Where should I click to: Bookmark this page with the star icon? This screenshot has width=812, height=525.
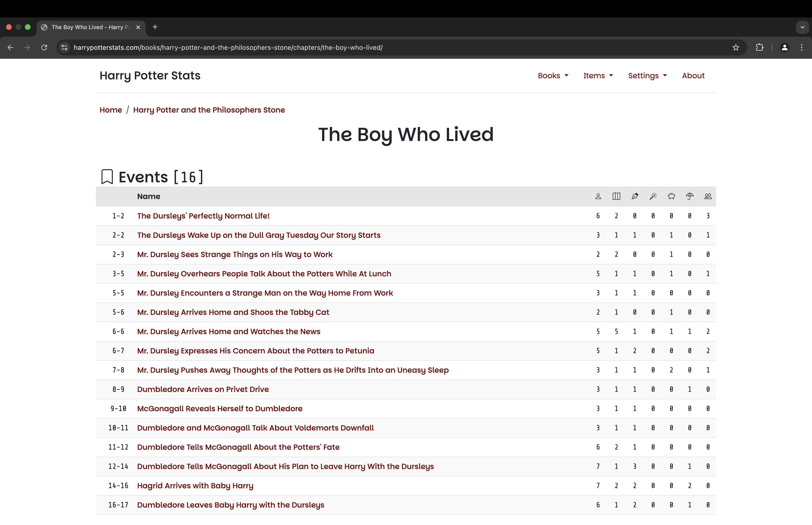736,47
